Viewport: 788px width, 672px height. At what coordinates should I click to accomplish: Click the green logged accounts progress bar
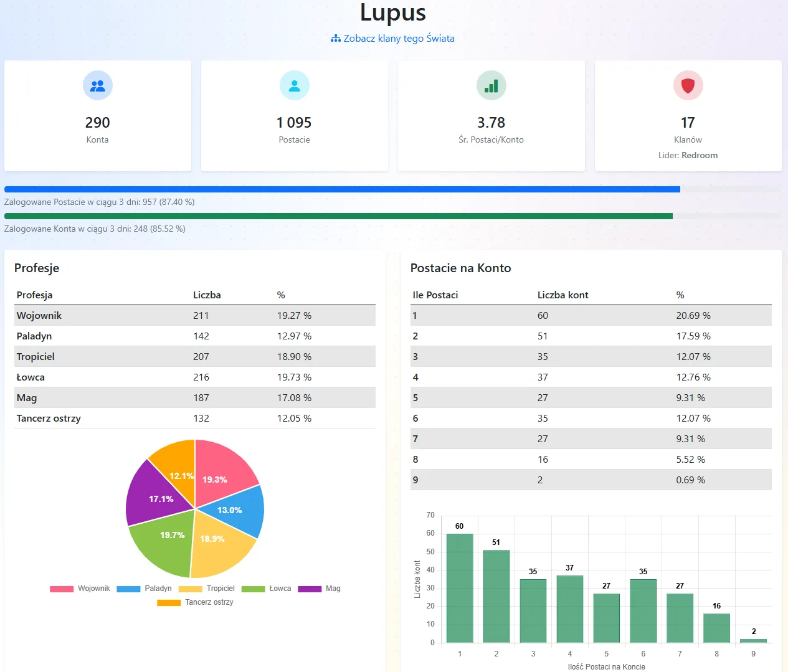point(338,216)
